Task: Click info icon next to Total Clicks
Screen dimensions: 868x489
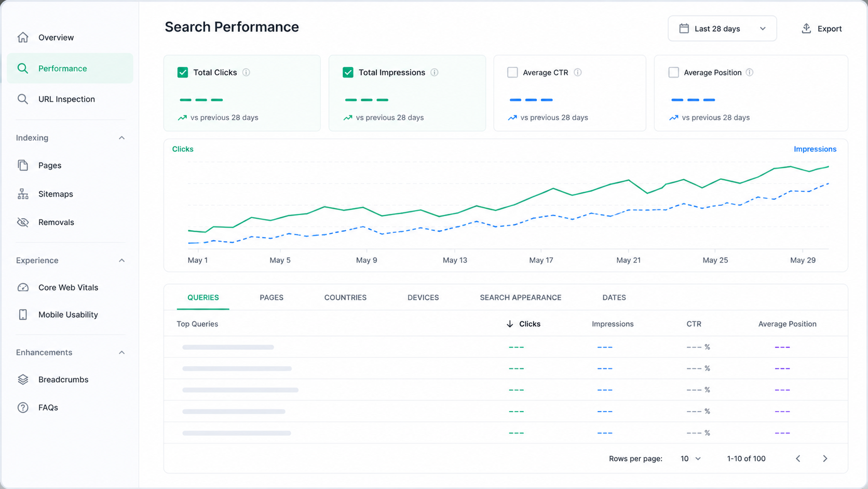Action: pos(246,72)
